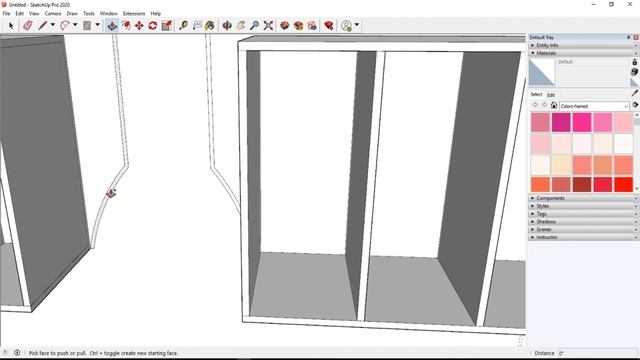640x360 pixels.
Task: Pick the dark brick red swatch
Action: (x=582, y=184)
